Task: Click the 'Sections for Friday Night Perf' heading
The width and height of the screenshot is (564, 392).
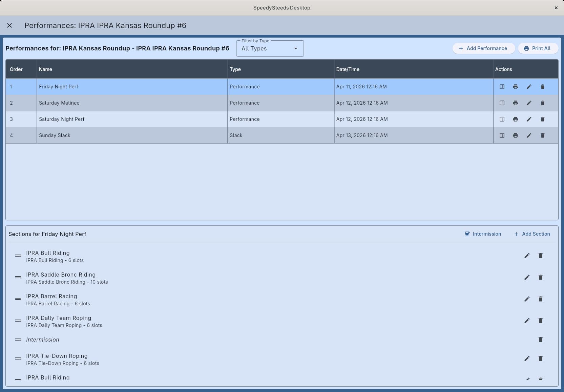Action: click(47, 234)
